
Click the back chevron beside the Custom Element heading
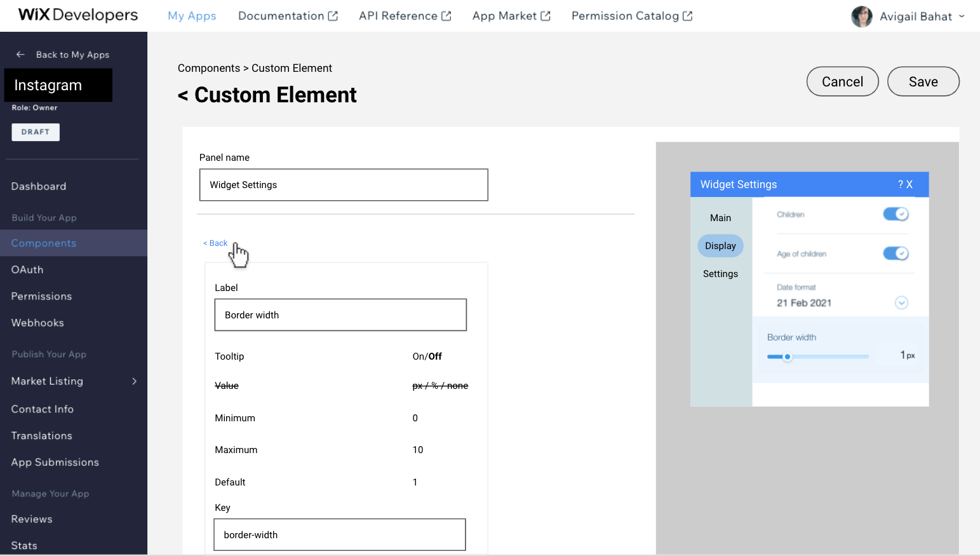pos(183,95)
